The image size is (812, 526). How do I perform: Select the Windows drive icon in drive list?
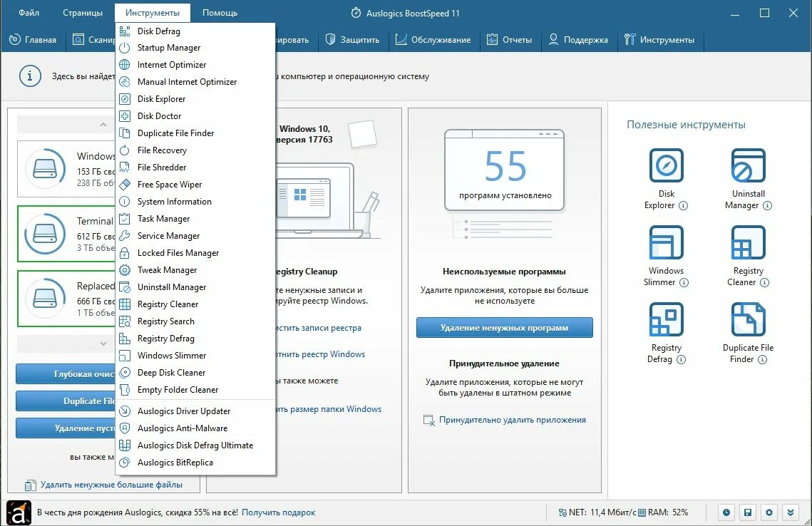point(46,168)
